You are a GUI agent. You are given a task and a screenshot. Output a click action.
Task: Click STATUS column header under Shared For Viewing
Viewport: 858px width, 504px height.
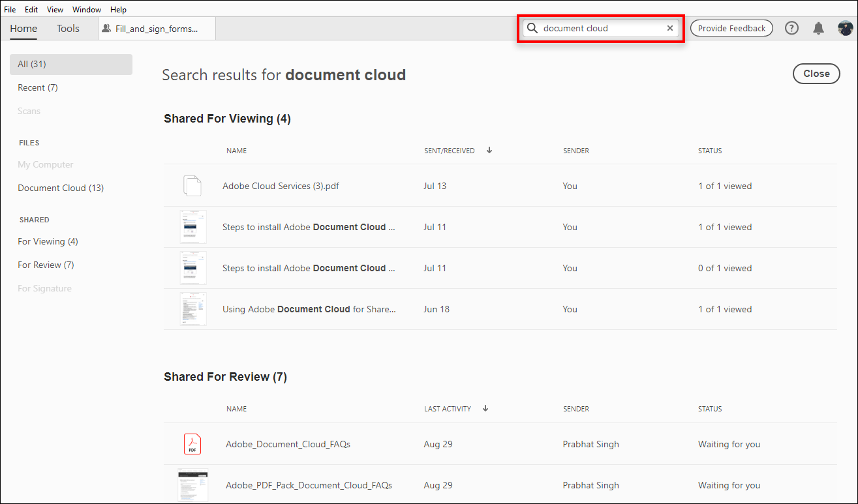coord(710,151)
